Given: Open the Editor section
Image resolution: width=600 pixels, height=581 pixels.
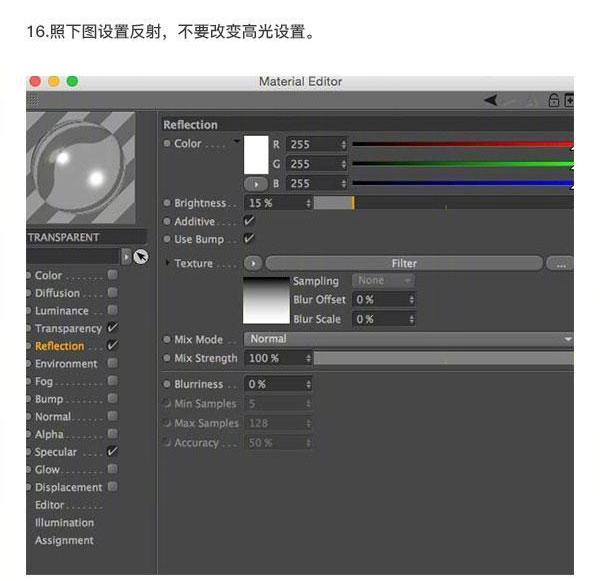Looking at the screenshot, I should (49, 505).
